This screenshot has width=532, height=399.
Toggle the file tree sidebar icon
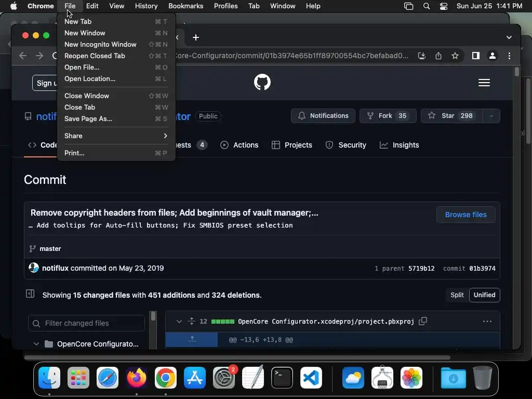pos(30,294)
